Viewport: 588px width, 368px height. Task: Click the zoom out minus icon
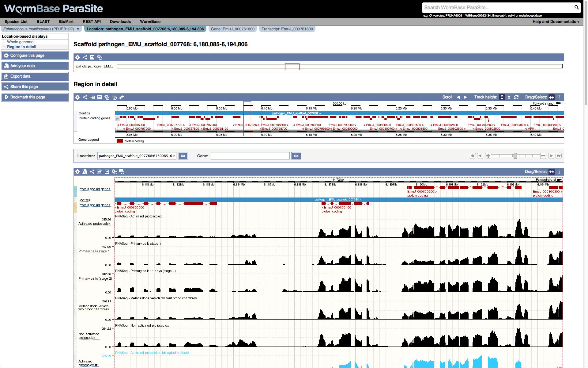(x=543, y=156)
